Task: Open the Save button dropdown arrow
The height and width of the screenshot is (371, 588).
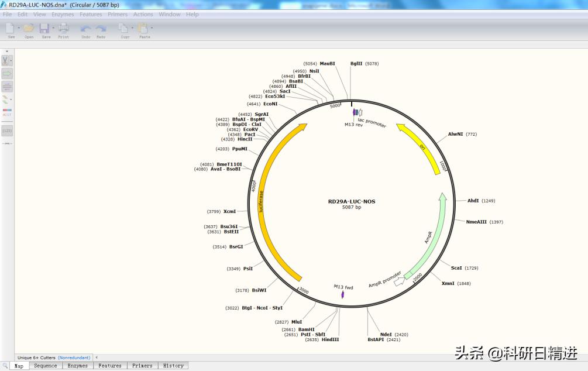Action: (x=53, y=27)
